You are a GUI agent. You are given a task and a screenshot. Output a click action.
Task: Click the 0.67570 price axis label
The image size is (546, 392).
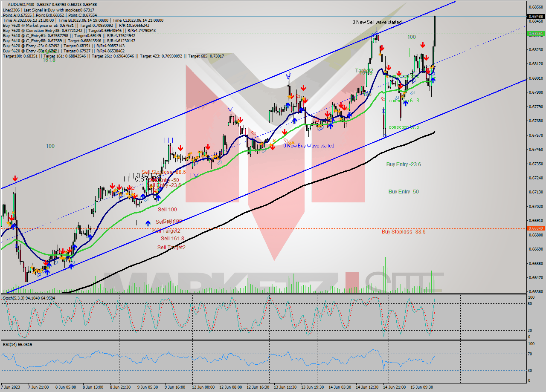pyautogui.click(x=535, y=135)
